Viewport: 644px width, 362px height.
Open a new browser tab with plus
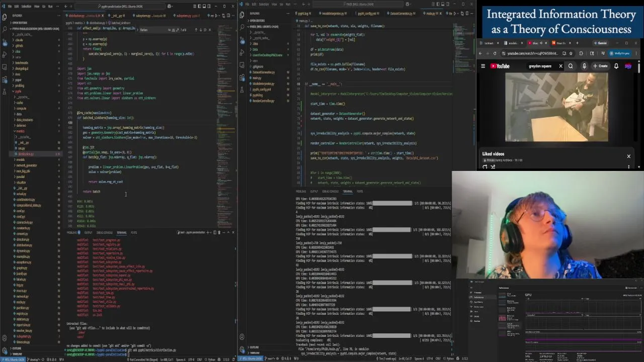point(577,43)
